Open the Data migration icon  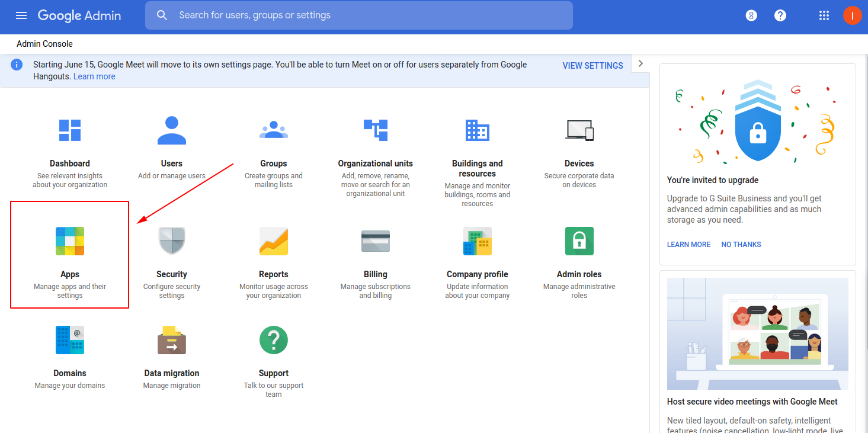tap(172, 340)
